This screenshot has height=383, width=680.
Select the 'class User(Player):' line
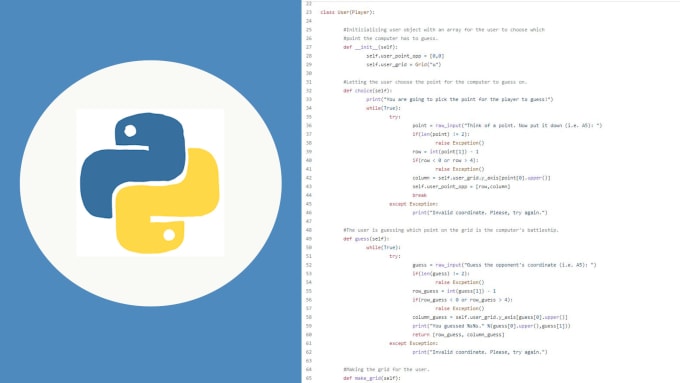347,12
